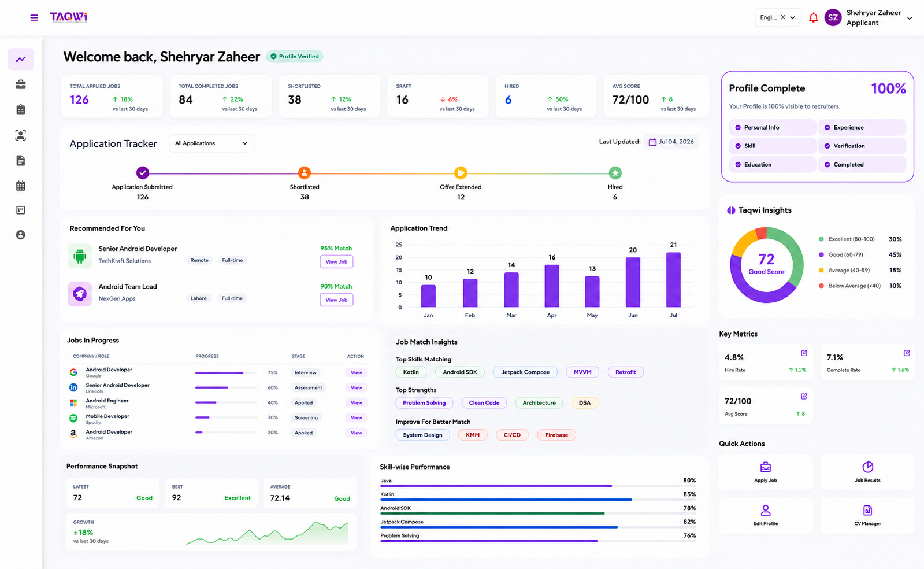Click the Hire Rate edit icon
Viewport: 924px width, 569px height.
pyautogui.click(x=804, y=353)
